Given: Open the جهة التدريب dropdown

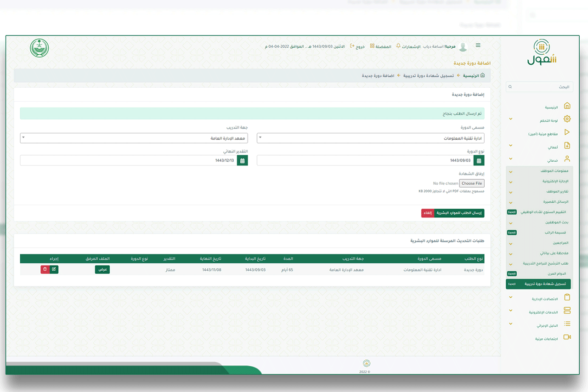Looking at the screenshot, I should pyautogui.click(x=134, y=138).
